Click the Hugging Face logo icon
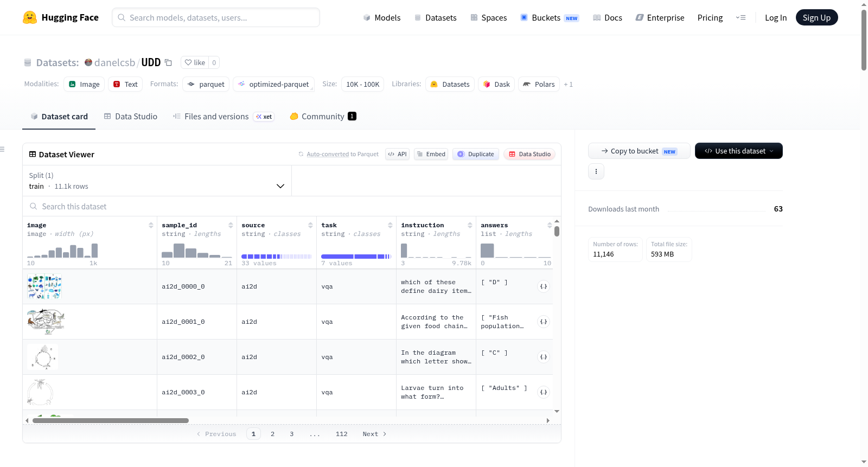868x467 pixels. point(30,17)
